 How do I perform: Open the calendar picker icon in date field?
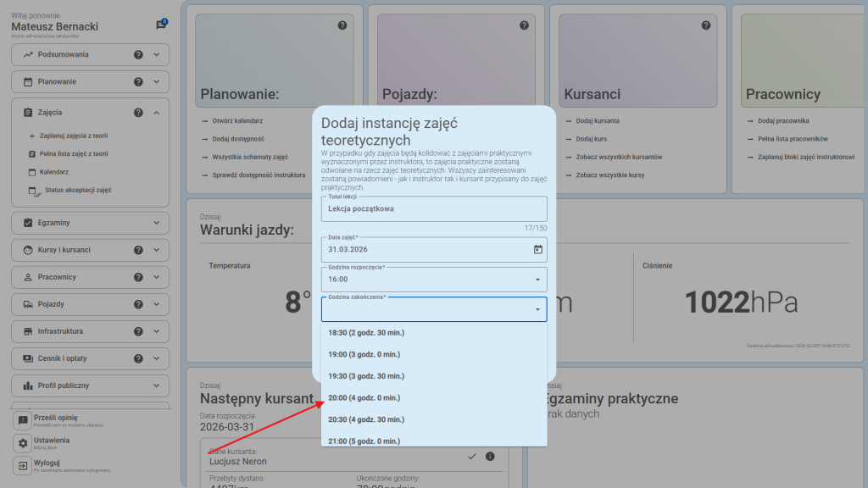(x=537, y=249)
